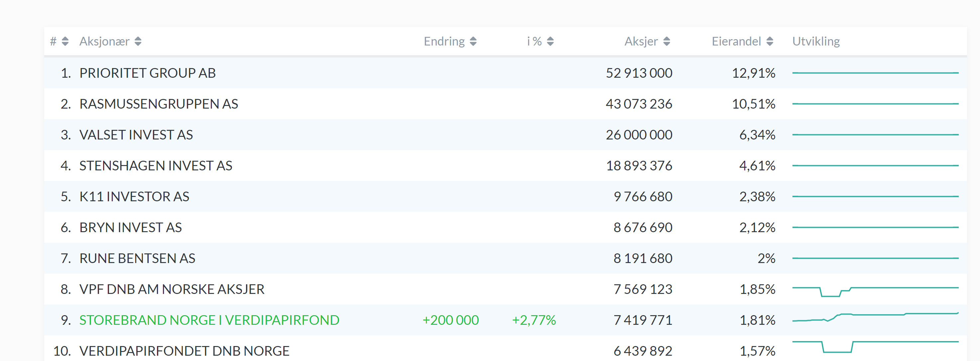The width and height of the screenshot is (980, 361).
Task: Click the Aksjonær column header text
Action: (x=104, y=41)
